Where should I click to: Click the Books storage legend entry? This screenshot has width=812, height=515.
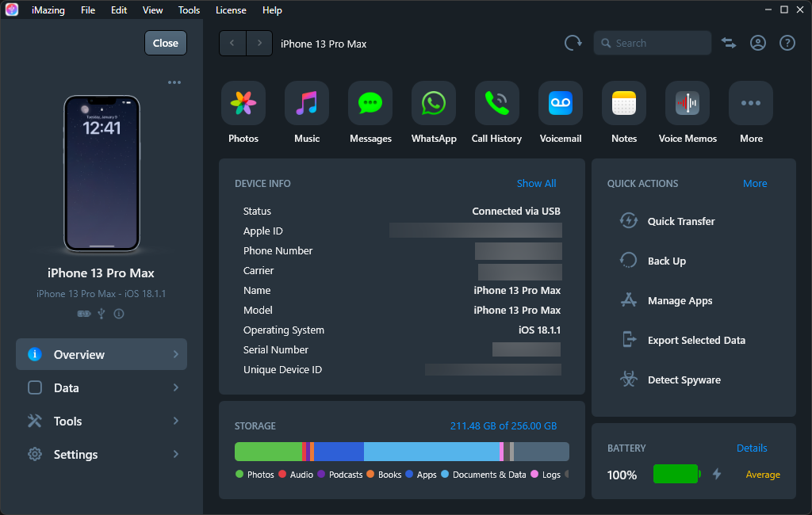(385, 475)
